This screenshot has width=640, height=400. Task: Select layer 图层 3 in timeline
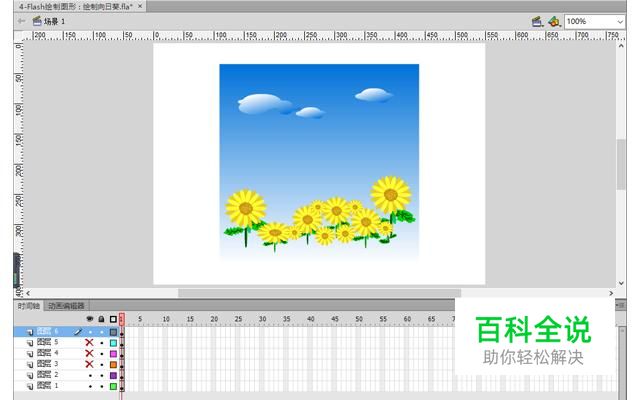click(47, 364)
